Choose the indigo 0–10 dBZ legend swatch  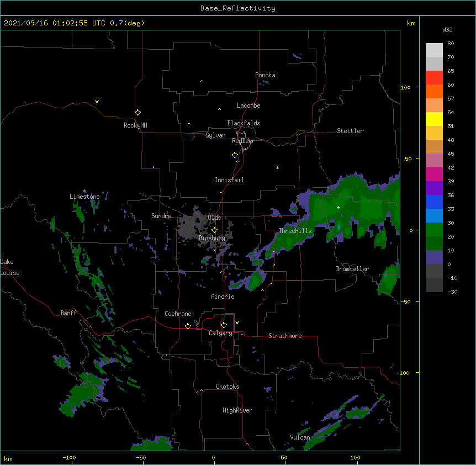(x=434, y=257)
